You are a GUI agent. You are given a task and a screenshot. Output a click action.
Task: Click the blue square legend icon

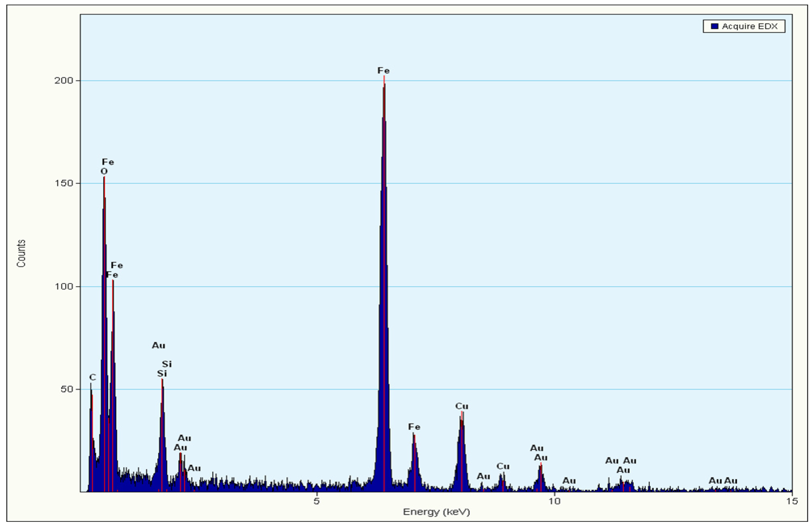tap(715, 26)
